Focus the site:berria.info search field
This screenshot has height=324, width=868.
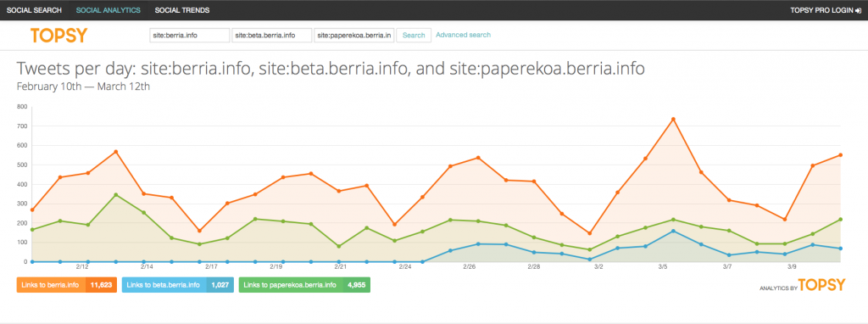click(x=190, y=36)
